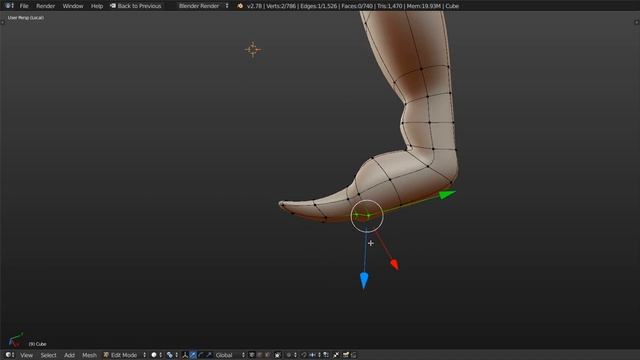Open the Edit Mode dropdown
Viewport: 640px width, 360px height.
tap(124, 355)
